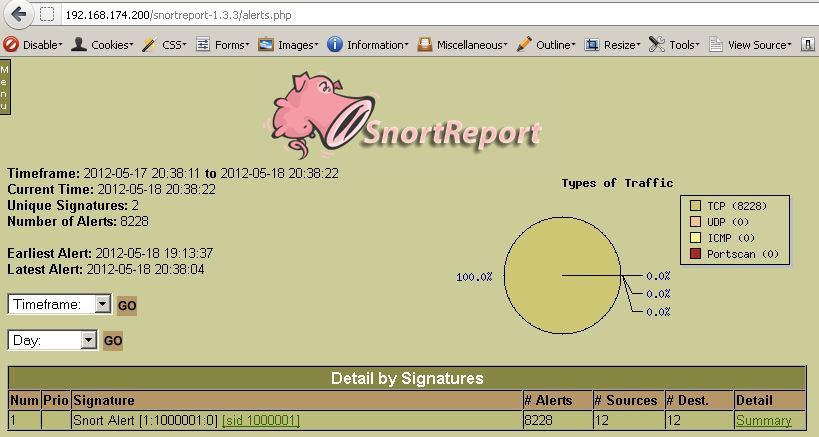819x437 pixels.
Task: Click the Cookies person icon
Action: 79,44
